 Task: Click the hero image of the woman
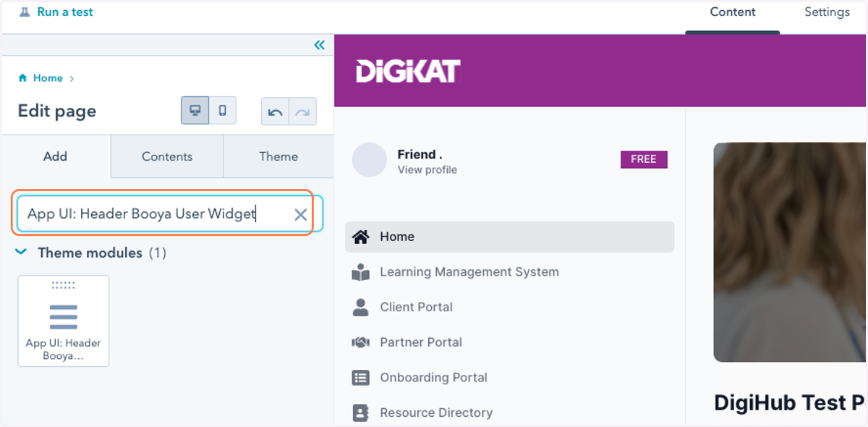(x=790, y=252)
